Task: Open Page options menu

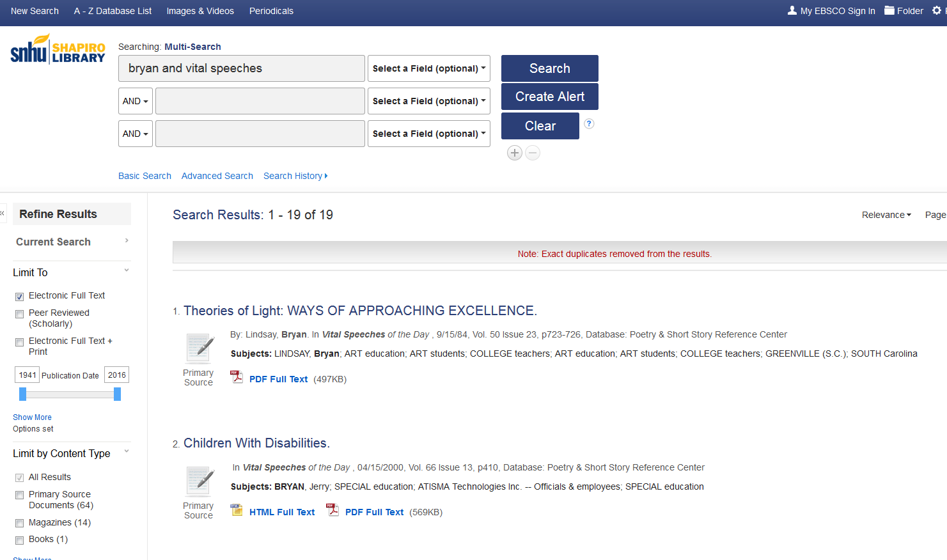Action: click(935, 215)
